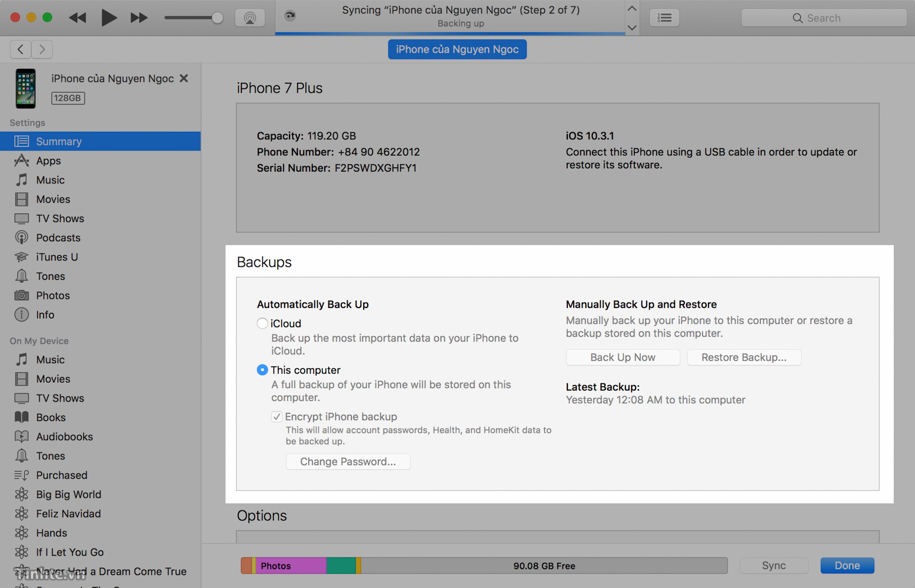Click the fast-forward next track button
The width and height of the screenshot is (915, 588).
tap(139, 18)
